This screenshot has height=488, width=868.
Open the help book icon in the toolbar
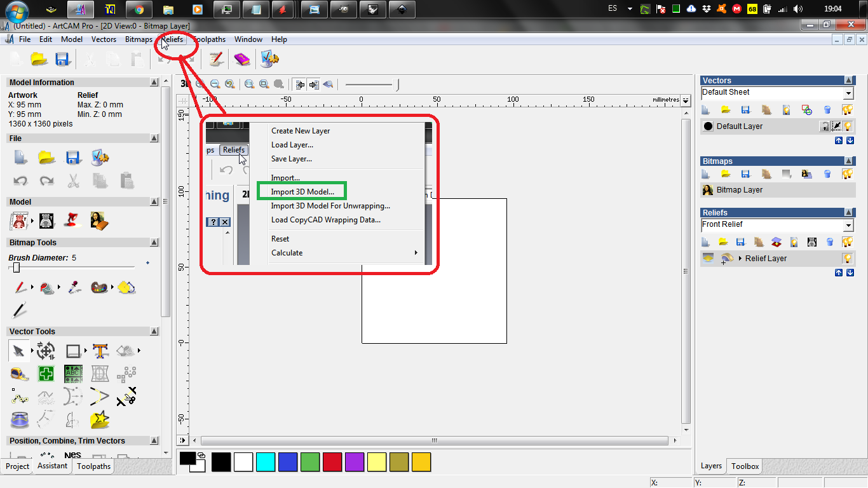242,59
